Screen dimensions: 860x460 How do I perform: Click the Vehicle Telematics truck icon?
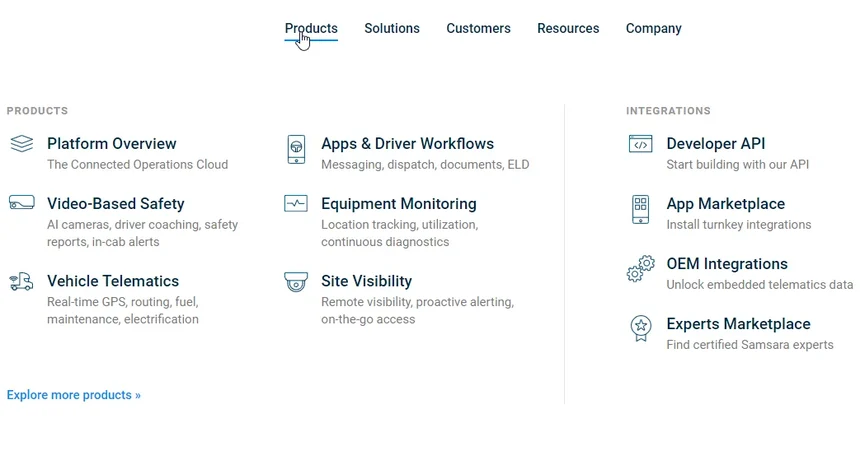coord(21,281)
